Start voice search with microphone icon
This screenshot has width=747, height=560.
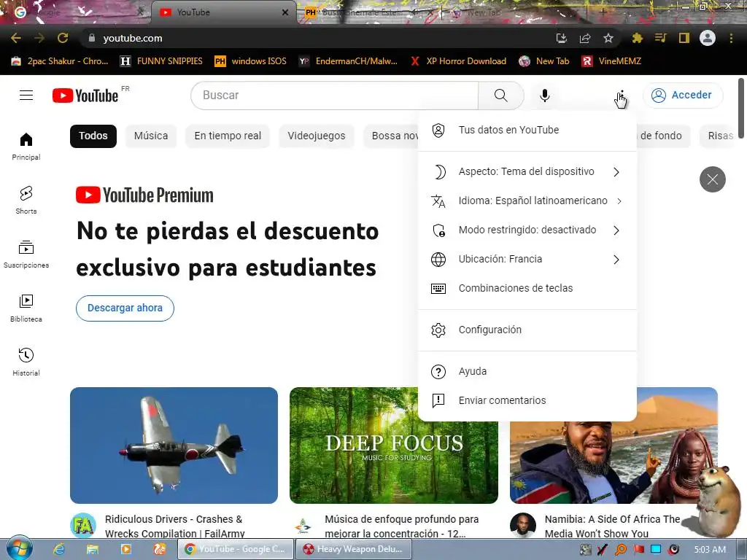click(544, 96)
